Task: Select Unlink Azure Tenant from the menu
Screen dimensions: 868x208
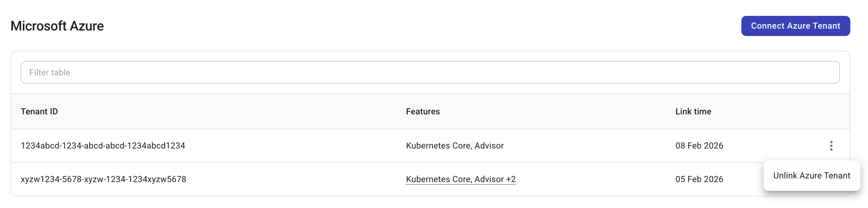Action: 811,175
